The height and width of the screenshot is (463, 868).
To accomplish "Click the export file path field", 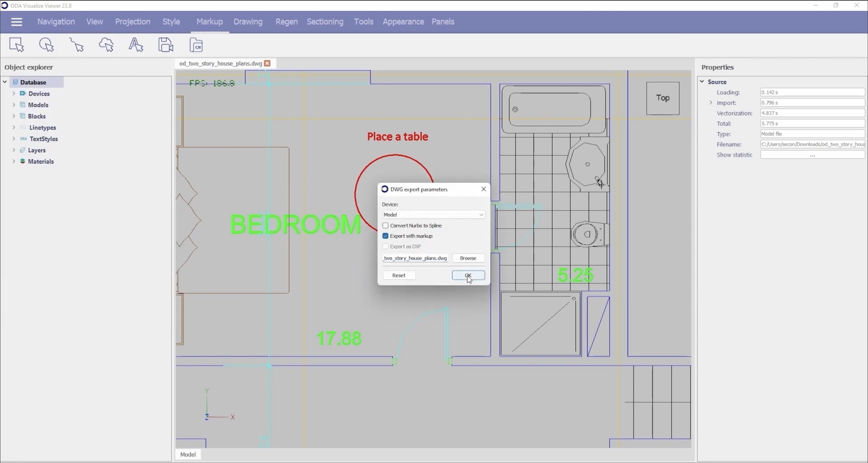I will 416,258.
